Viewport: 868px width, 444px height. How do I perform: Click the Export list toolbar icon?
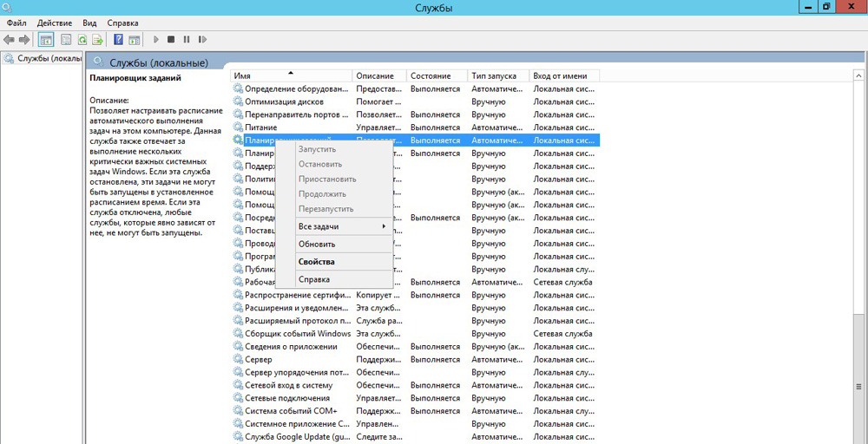point(98,40)
